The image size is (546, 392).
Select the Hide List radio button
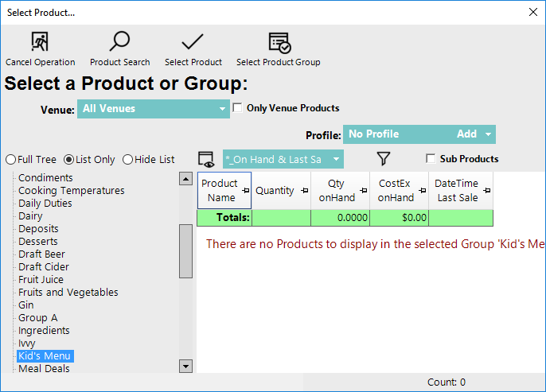coord(128,159)
